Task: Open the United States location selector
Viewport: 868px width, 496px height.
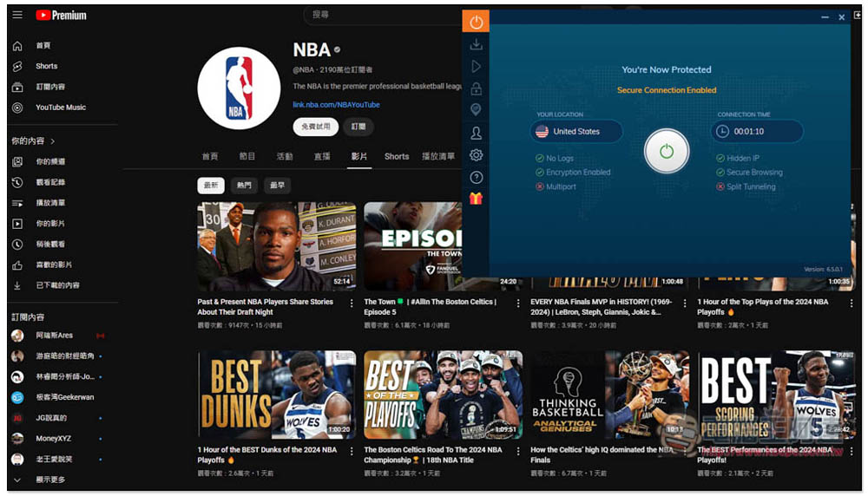Action: click(576, 132)
